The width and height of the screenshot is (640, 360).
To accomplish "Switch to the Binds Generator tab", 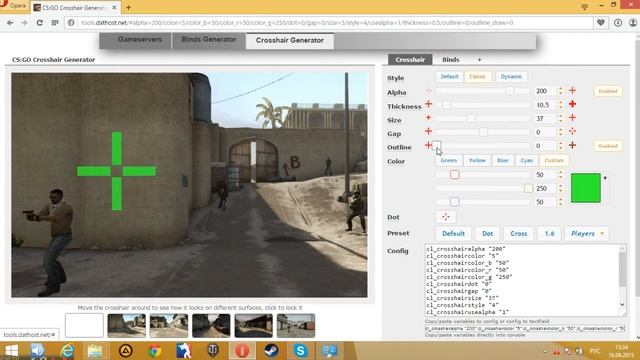I will pos(209,40).
